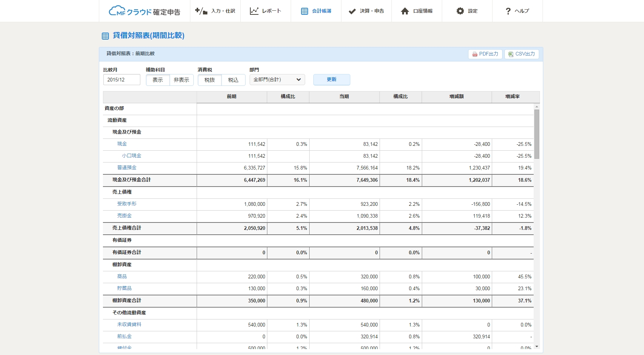This screenshot has width=644, height=355.
Task: Open the レポート menu
Action: tap(266, 11)
